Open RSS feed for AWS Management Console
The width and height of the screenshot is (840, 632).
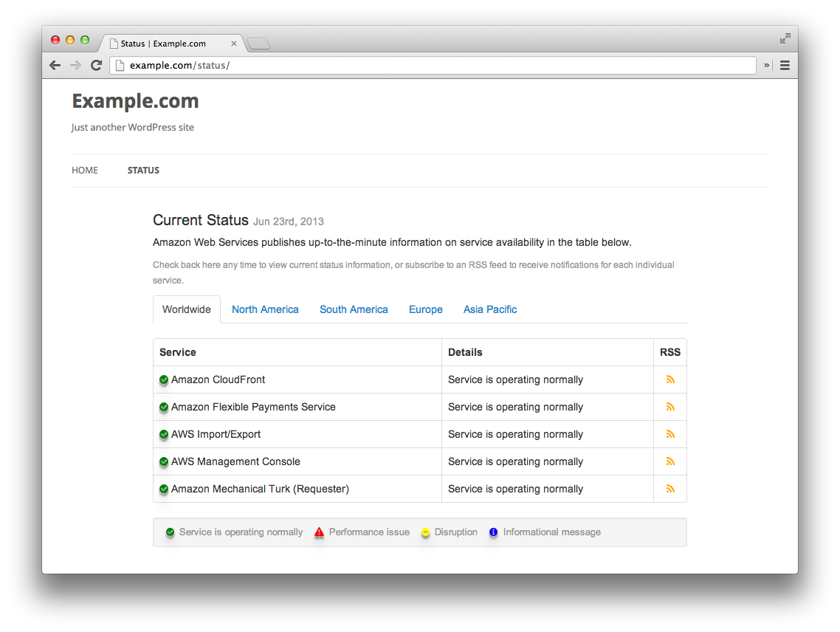(669, 461)
